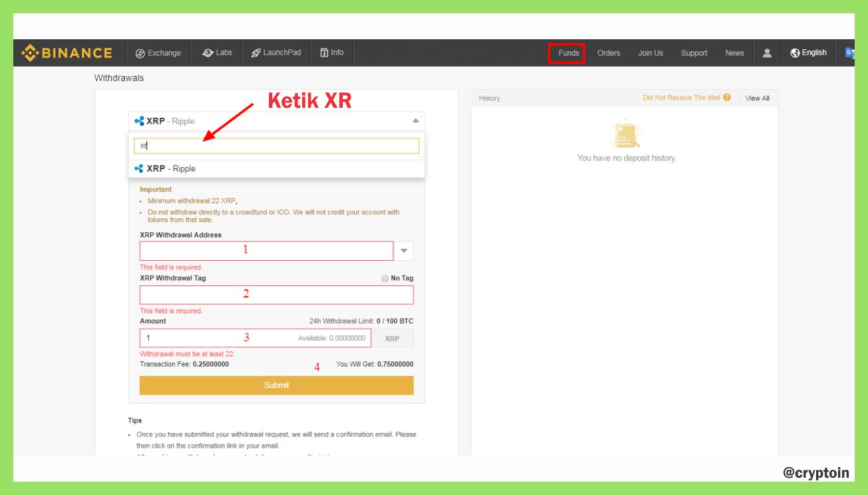Open the Orders menu

click(x=608, y=53)
